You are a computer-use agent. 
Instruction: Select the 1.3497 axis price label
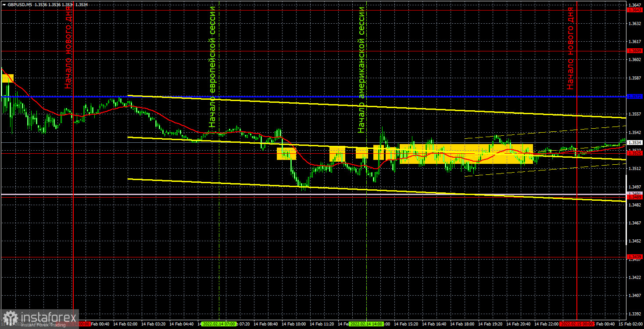pos(634,187)
